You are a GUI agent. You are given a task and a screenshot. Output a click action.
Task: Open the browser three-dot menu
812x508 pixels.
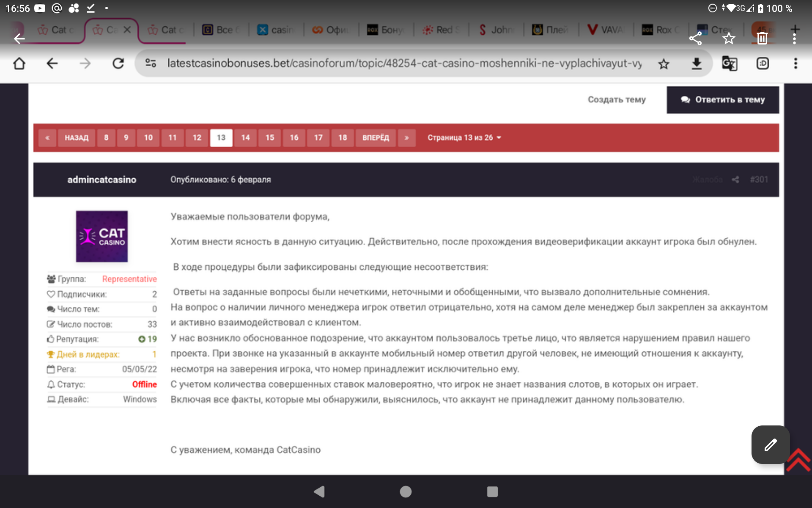click(x=795, y=64)
